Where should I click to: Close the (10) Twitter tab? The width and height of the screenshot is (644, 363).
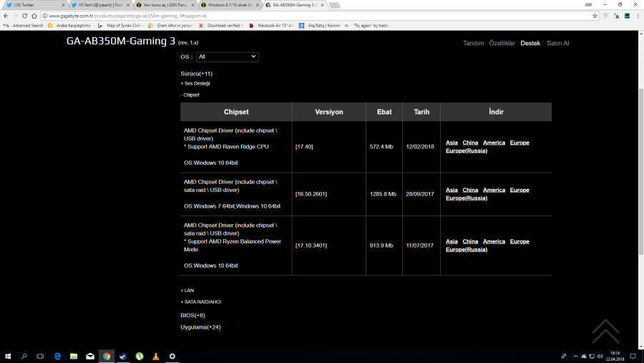[x=63, y=5]
